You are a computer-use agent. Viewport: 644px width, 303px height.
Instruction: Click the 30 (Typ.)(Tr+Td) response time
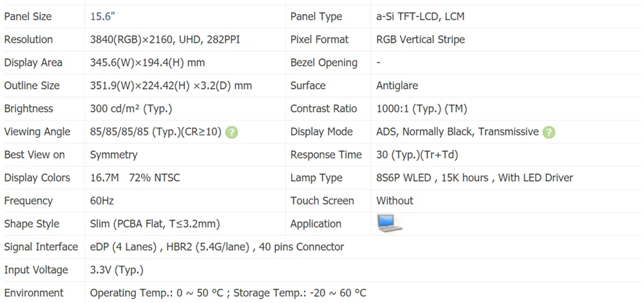(417, 155)
